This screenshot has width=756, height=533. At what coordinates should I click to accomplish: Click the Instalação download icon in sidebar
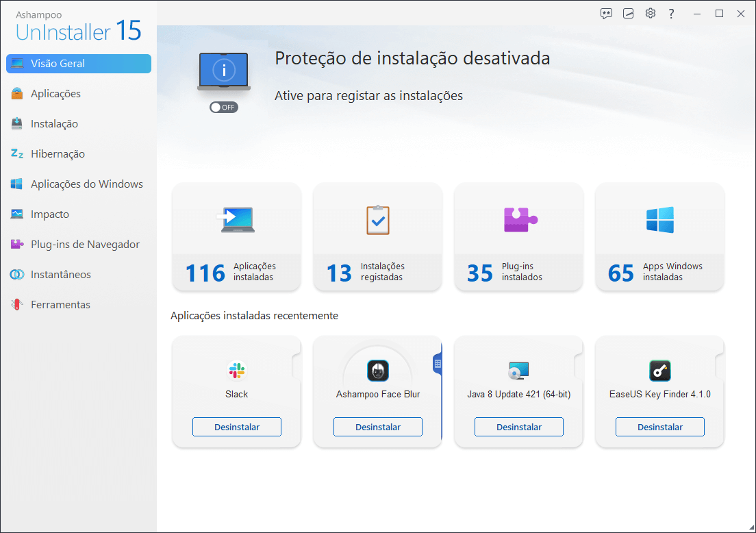point(17,123)
